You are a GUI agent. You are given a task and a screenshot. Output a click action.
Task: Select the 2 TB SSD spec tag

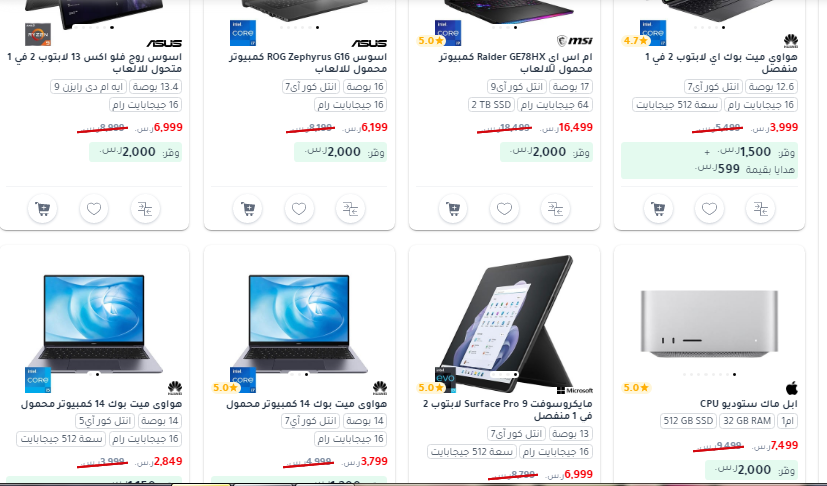point(491,104)
